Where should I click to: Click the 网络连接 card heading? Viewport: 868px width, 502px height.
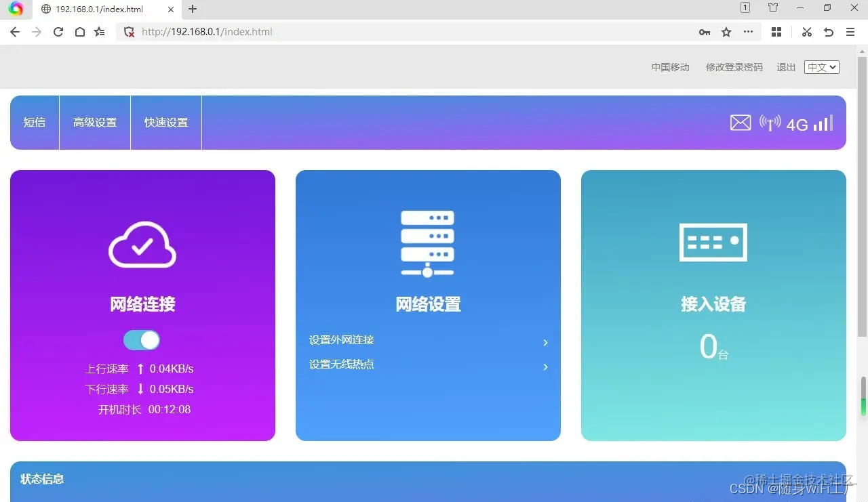point(142,304)
